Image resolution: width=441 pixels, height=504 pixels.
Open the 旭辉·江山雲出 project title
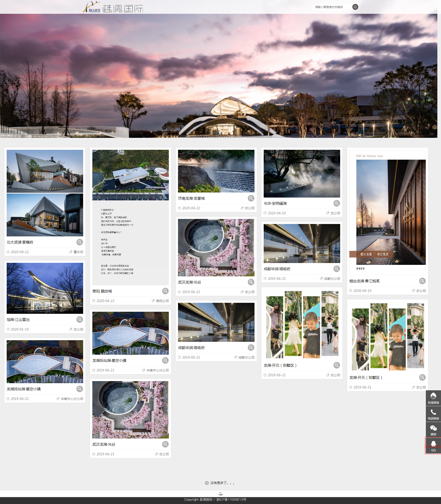click(18, 320)
